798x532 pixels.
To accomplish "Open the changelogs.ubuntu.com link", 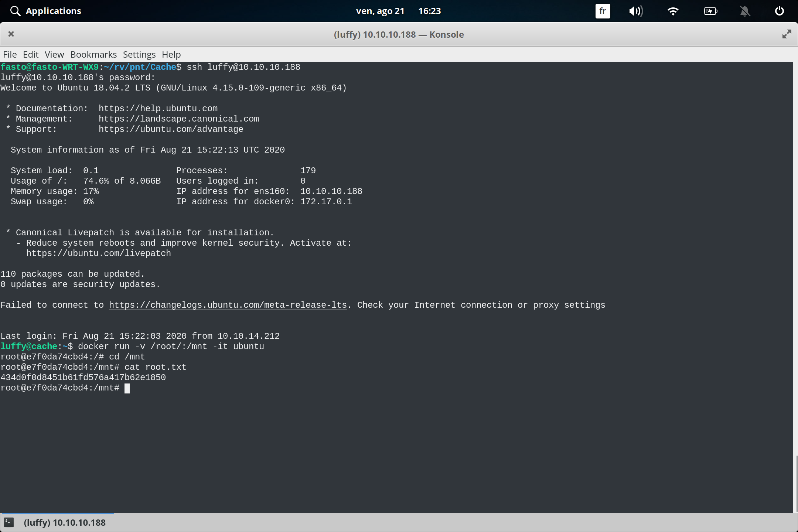I will point(228,305).
